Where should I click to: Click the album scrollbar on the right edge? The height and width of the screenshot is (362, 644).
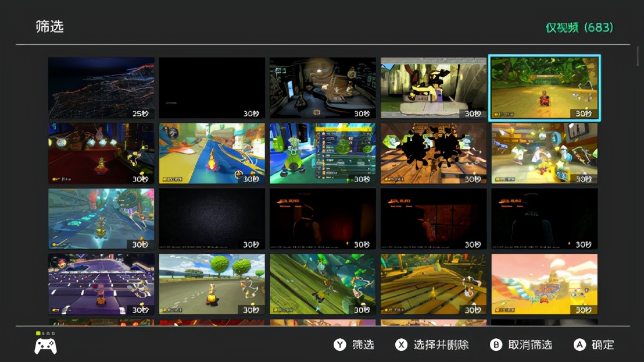[638, 56]
